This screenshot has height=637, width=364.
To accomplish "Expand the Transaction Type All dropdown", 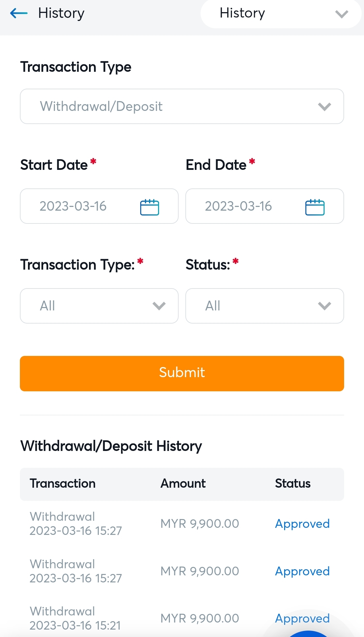I will [99, 306].
